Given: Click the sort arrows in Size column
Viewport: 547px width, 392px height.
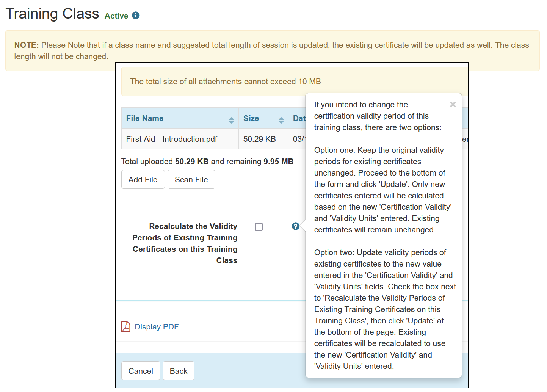Looking at the screenshot, I should [x=281, y=120].
